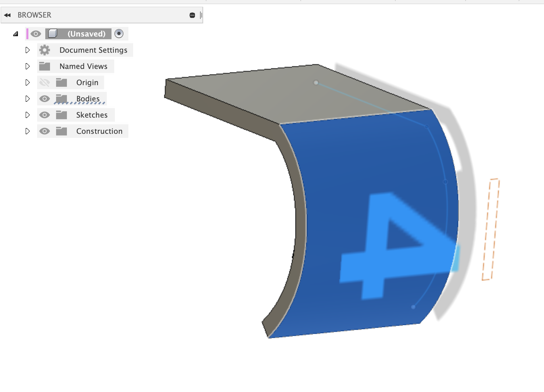Viewport: 544px width, 392px height.
Task: Select the component cube icon beside (Unsaved)
Action: coord(53,33)
